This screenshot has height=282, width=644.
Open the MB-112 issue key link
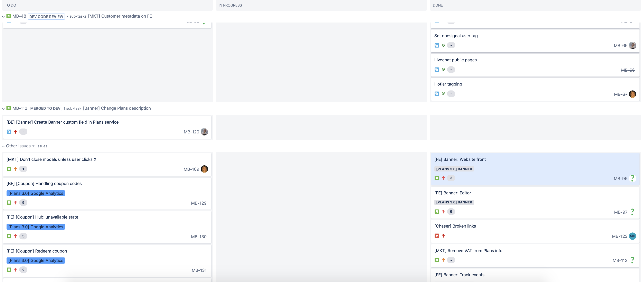pos(20,108)
